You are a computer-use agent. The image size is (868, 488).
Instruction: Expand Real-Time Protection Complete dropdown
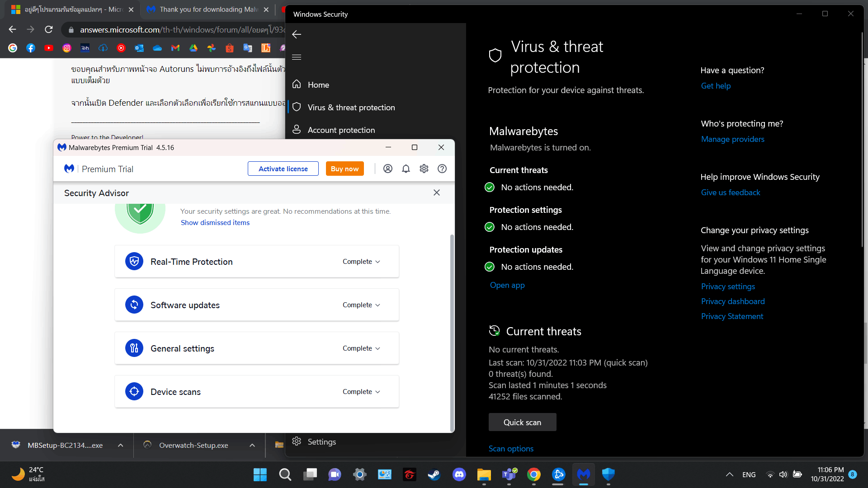(361, 262)
